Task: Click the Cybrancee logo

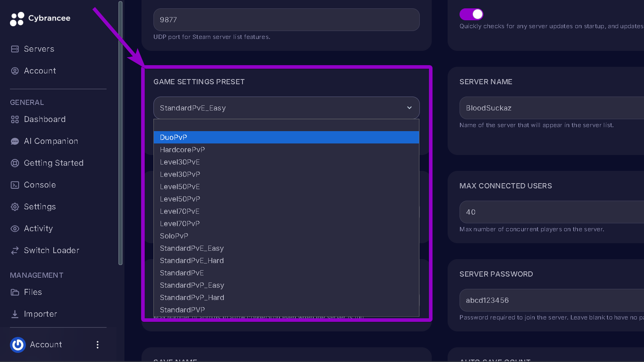Action: pos(40,18)
